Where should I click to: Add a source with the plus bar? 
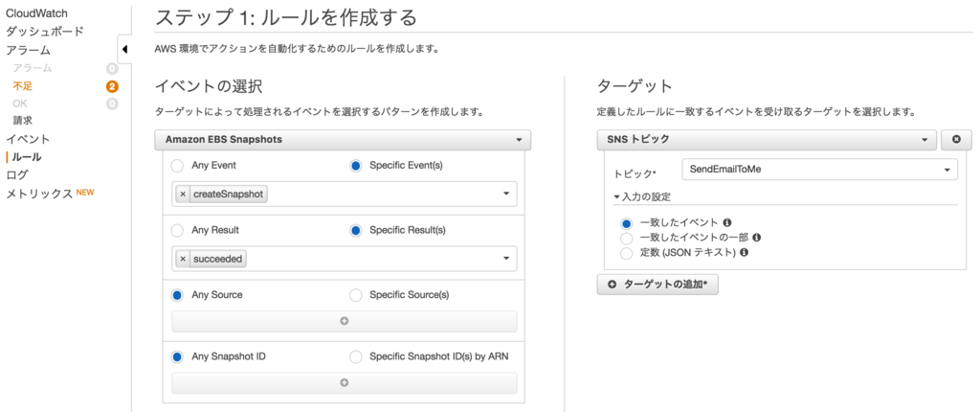tap(345, 321)
